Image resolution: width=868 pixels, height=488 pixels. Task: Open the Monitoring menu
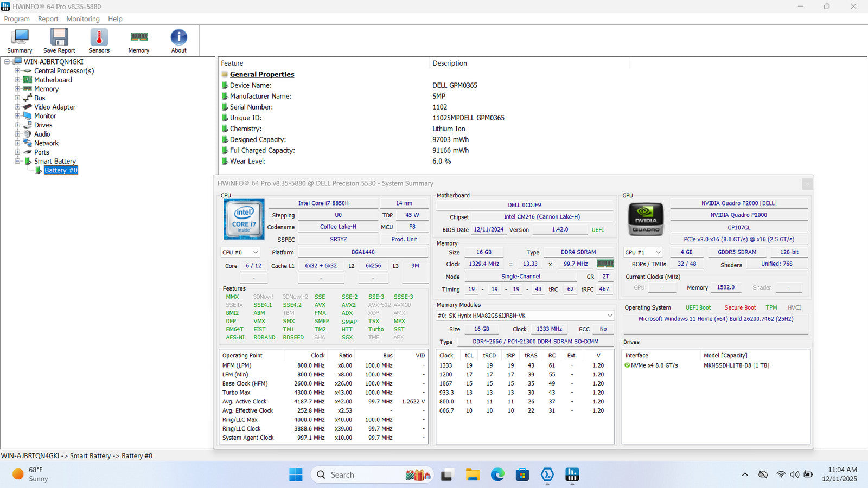pos(83,19)
